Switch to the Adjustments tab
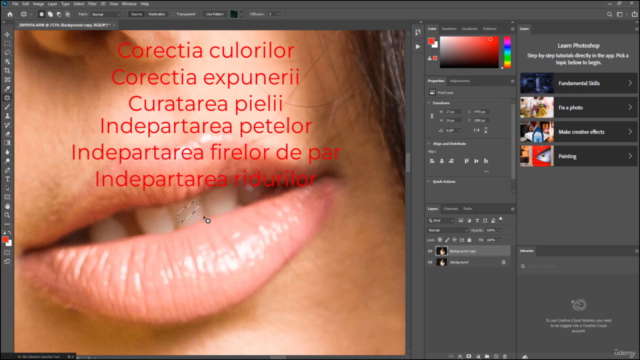 [x=460, y=81]
